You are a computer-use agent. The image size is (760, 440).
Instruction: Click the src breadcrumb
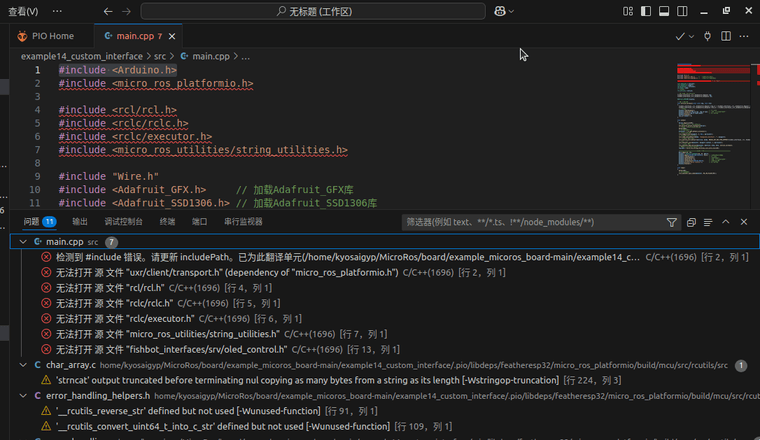[160, 56]
